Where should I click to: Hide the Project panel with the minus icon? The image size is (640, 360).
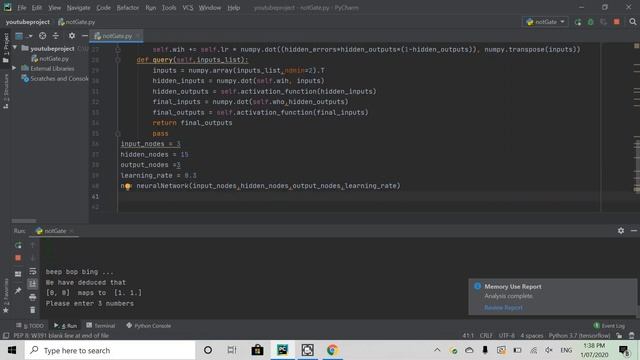click(x=84, y=36)
